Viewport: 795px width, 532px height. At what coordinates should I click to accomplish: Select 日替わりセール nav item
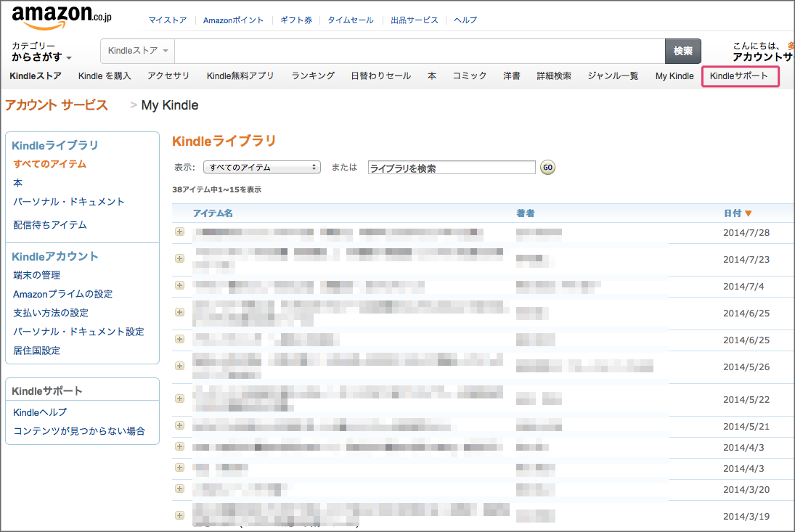click(380, 76)
